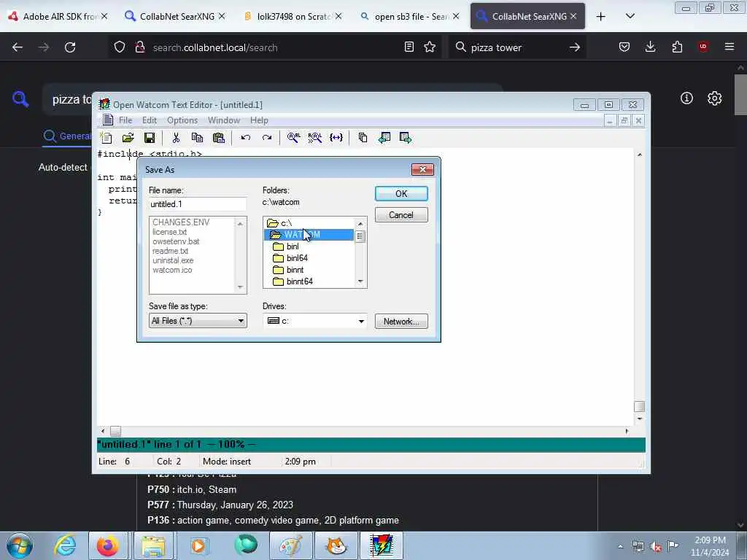Click the Save floppy disk icon
The image size is (747, 560).
click(150, 138)
